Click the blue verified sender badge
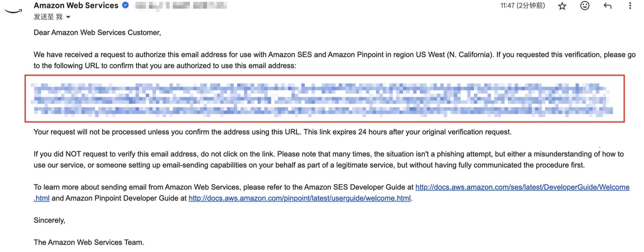644x252 pixels. (x=126, y=5)
